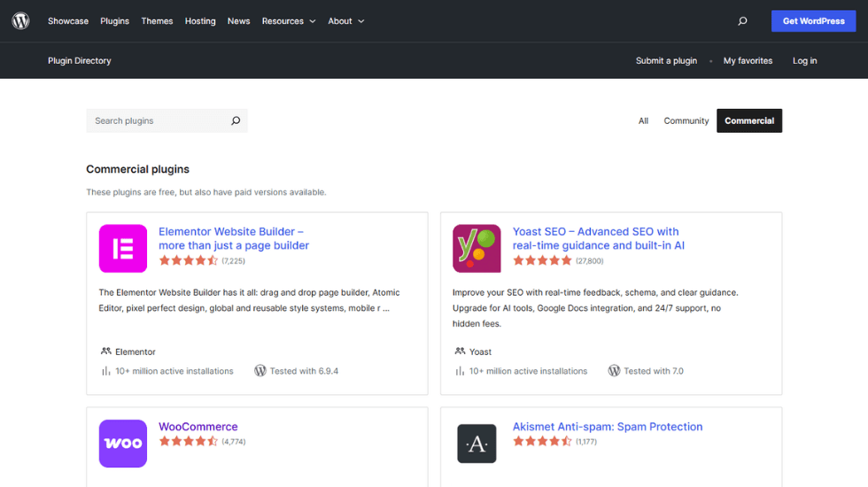
Task: Click Yoast SEO's star rating
Action: click(x=542, y=260)
